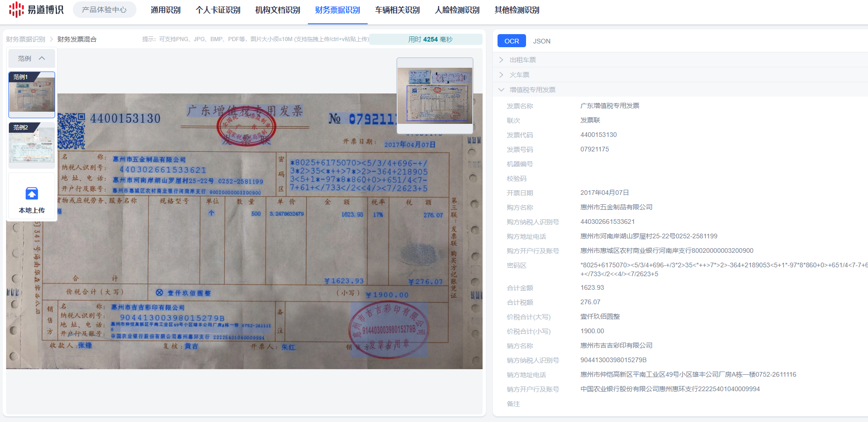
Task: Open the 机构文档识别 menu
Action: 277,10
